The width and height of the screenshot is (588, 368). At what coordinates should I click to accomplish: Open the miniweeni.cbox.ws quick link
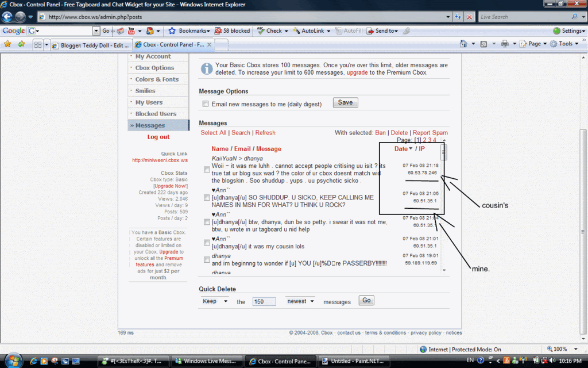(160, 160)
